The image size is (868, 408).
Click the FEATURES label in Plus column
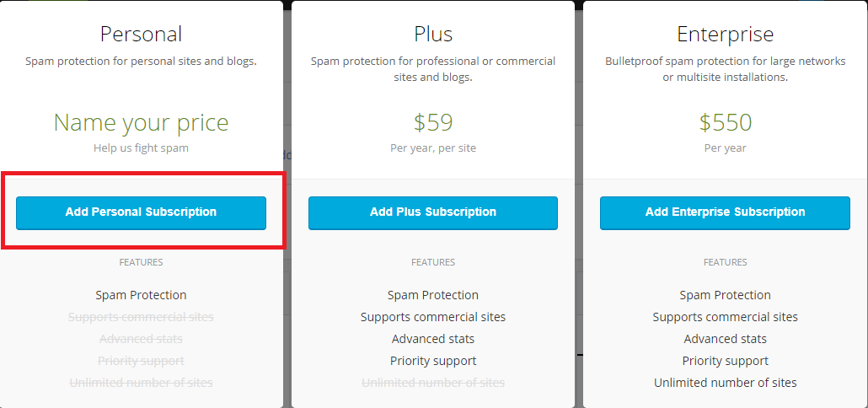pyautogui.click(x=433, y=262)
